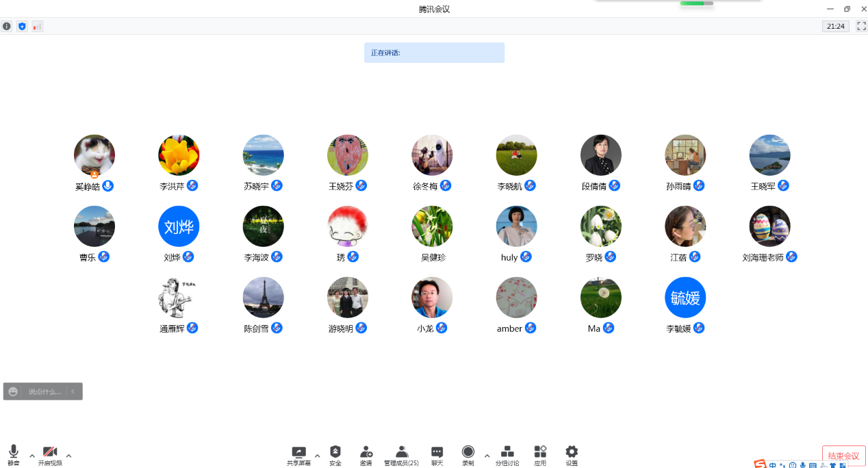Click the Invite (邀请) icon

point(366,455)
